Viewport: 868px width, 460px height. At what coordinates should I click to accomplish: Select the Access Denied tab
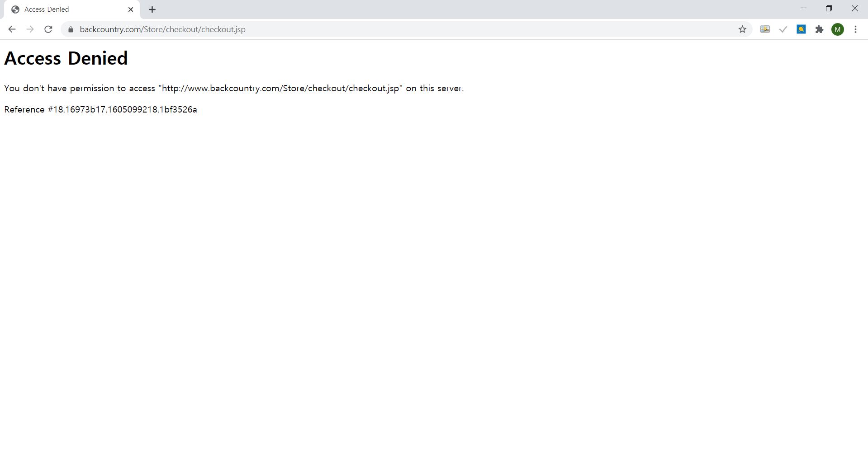pos(71,9)
